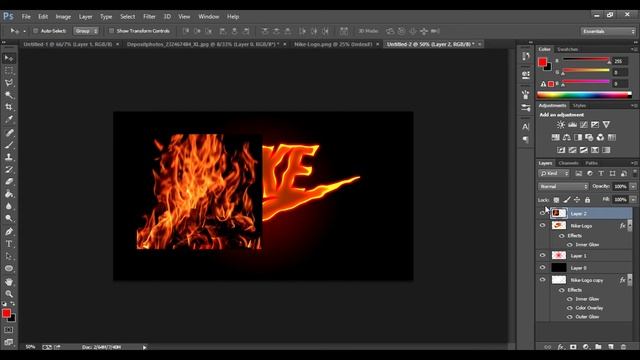640x360 pixels.
Task: Enable Show Transform Controls checkbox
Action: [111, 31]
